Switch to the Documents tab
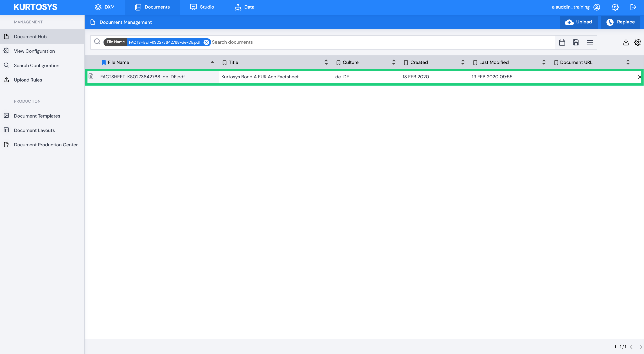Viewport: 644px width, 354px height. [x=152, y=7]
